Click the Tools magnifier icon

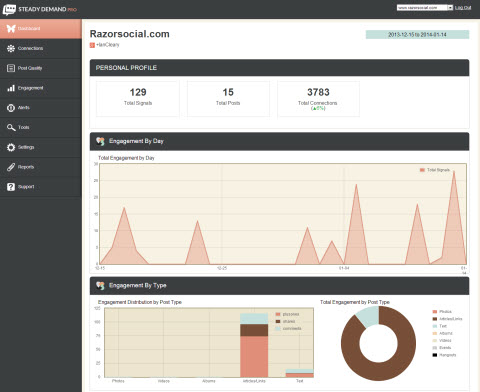pos(11,128)
